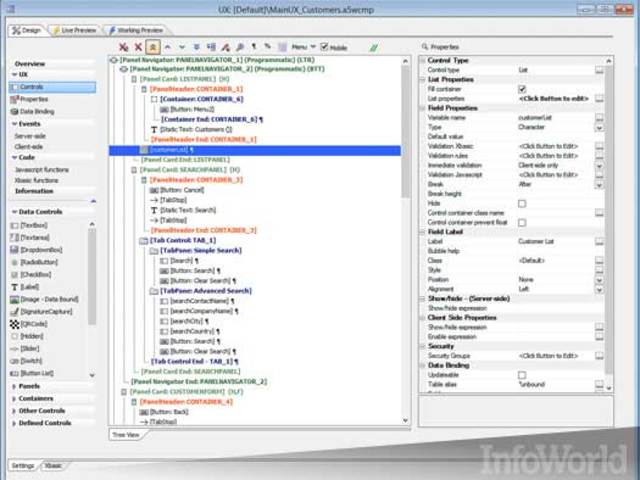Switch to the Design tab
This screenshot has width=640, height=480.
click(27, 30)
